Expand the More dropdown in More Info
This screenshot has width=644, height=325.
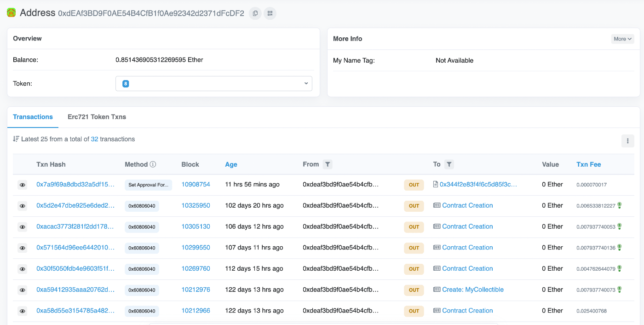coord(622,39)
